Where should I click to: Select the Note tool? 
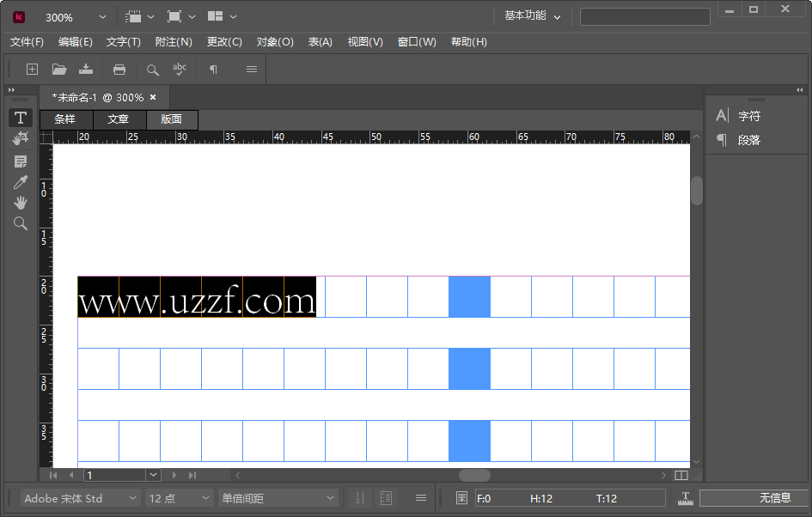tap(20, 161)
